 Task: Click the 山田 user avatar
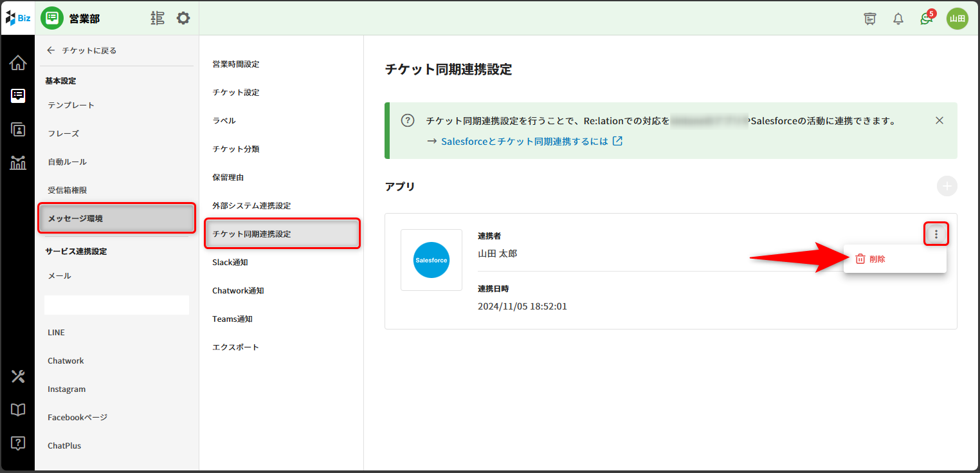tap(957, 19)
